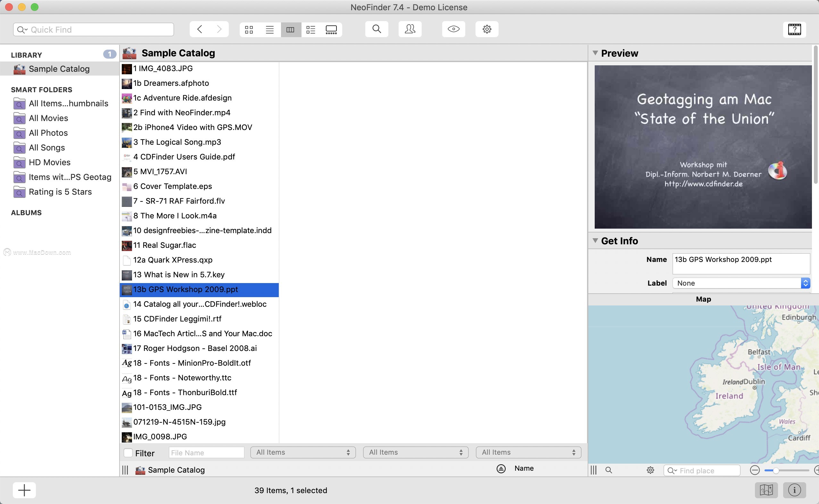Enable the Filter checkbox

click(128, 453)
